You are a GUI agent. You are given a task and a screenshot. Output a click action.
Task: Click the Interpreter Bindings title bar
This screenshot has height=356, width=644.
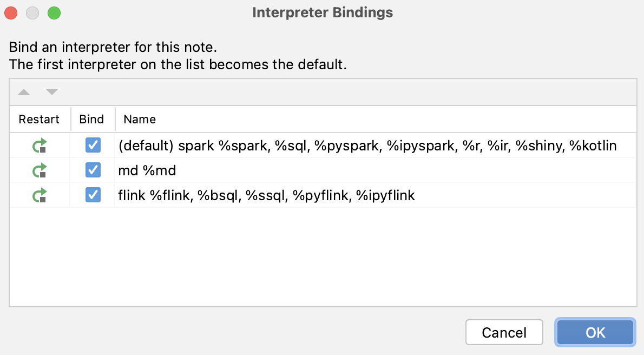[x=323, y=12]
